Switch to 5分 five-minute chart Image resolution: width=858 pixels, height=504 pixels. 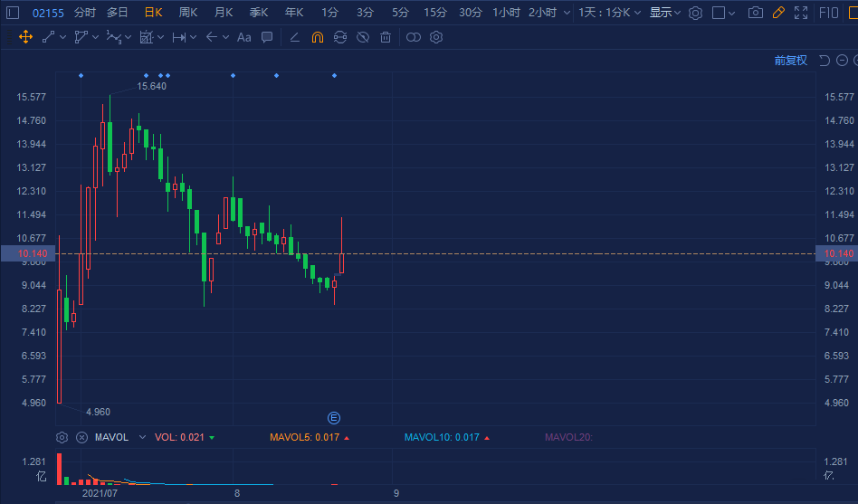coord(400,13)
